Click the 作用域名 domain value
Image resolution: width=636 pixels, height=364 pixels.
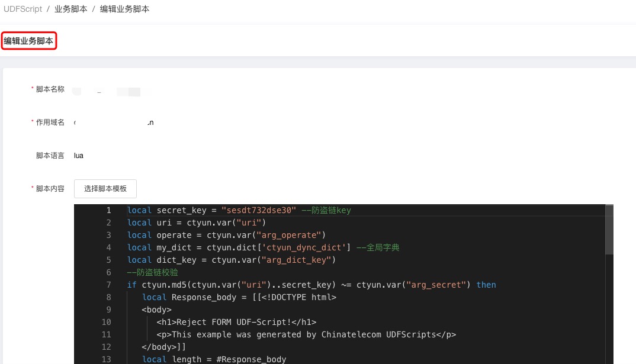coord(114,123)
